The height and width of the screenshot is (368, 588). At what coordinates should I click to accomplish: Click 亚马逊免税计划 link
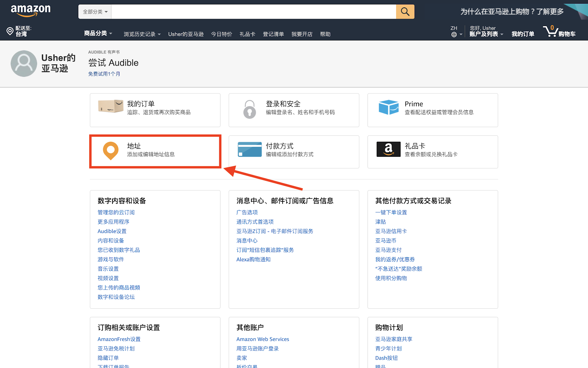116,348
